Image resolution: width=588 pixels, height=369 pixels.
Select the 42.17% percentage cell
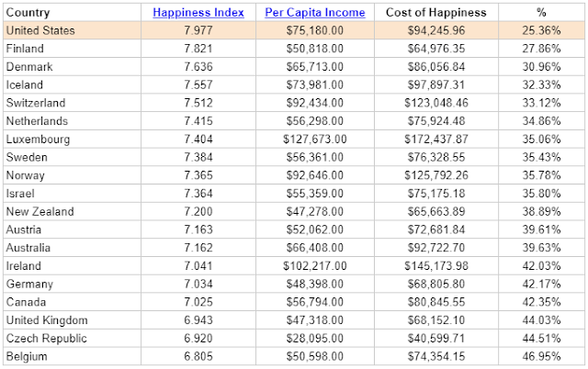541,284
